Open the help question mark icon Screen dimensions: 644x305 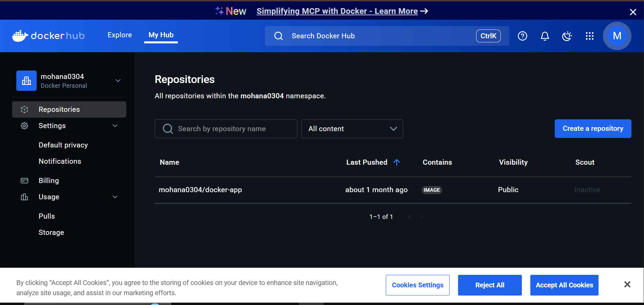click(523, 36)
